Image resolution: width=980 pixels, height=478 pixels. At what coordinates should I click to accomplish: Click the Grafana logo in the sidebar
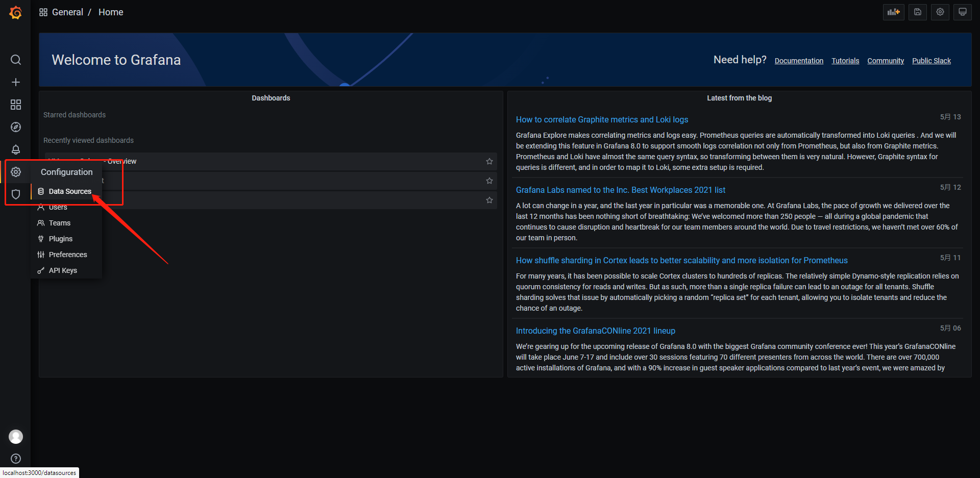pyautogui.click(x=16, y=12)
